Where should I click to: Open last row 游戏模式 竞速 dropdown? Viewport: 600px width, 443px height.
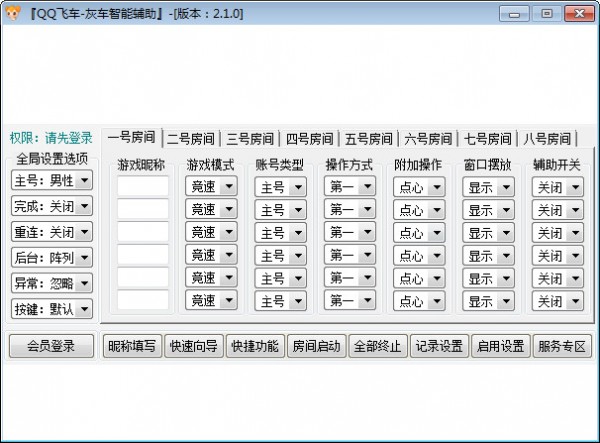(211, 300)
